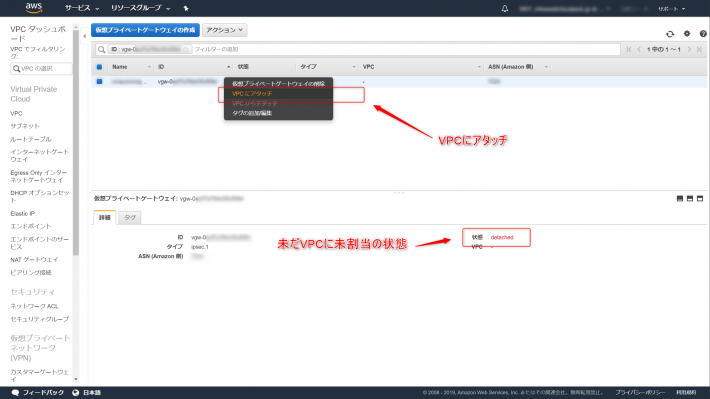Open the settings gear icon
The image size is (710, 399).
point(687,34)
